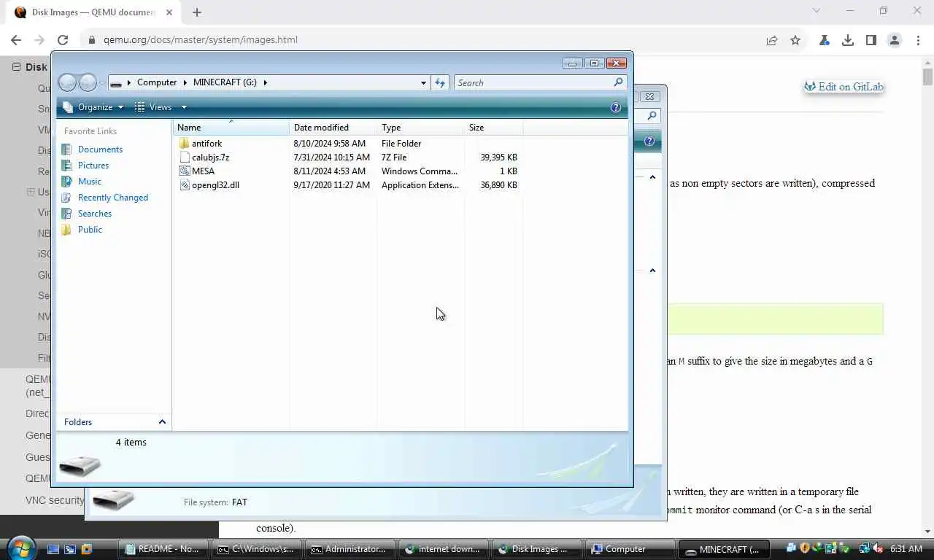Open Chrome tab search chevron
Viewport: 934px width, 560px height.
coord(817,11)
